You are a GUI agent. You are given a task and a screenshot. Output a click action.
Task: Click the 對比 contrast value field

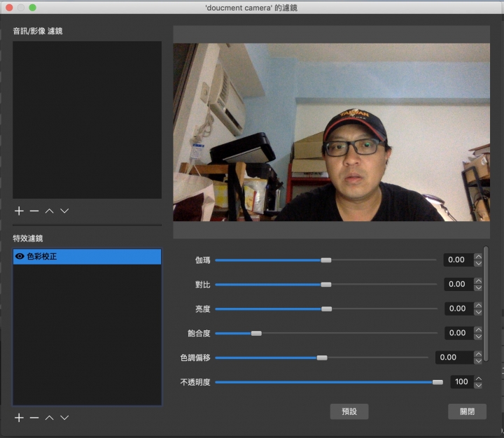pyautogui.click(x=457, y=284)
